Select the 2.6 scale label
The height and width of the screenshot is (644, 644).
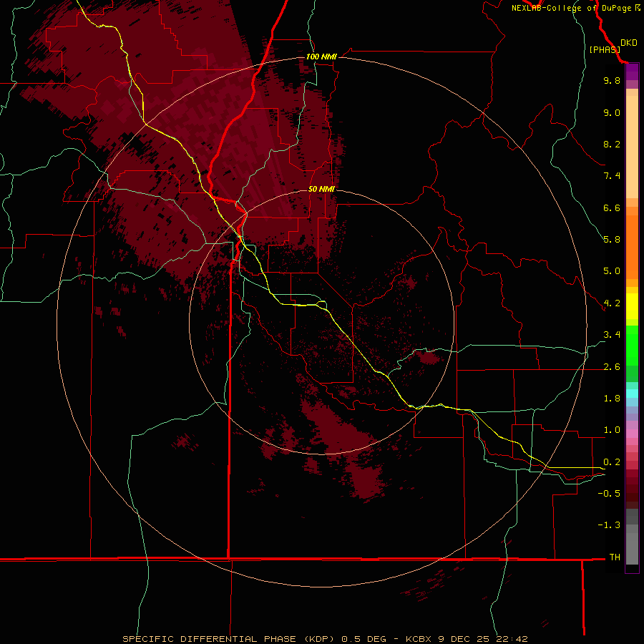tap(612, 367)
